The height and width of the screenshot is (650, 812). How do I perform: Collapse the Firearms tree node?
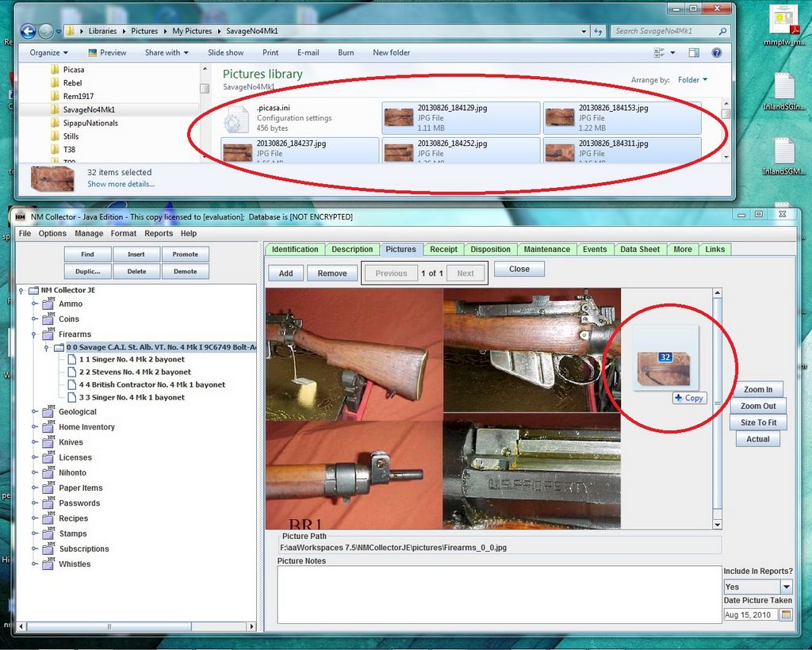click(35, 335)
